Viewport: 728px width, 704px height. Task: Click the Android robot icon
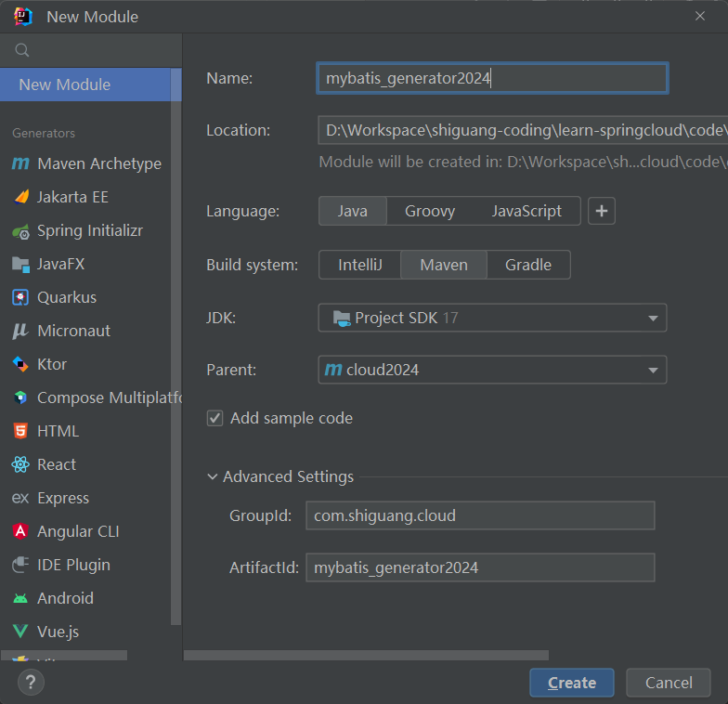[20, 598]
